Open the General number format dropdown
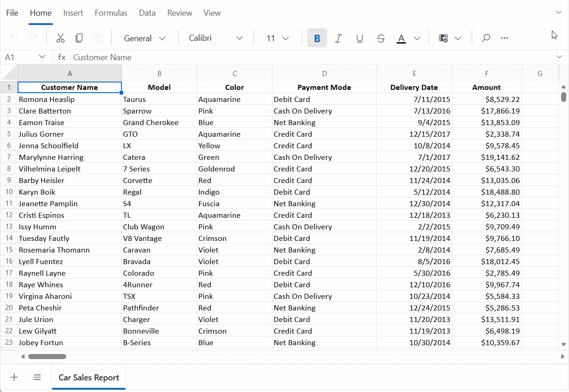Image resolution: width=569 pixels, height=392 pixels. (x=145, y=38)
